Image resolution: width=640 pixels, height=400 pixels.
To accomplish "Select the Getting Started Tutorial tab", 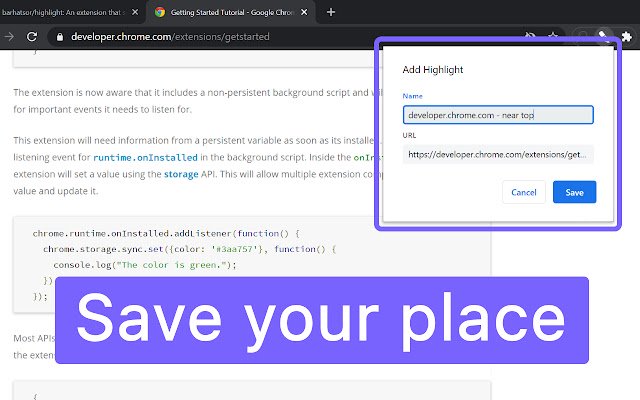I will coord(231,12).
